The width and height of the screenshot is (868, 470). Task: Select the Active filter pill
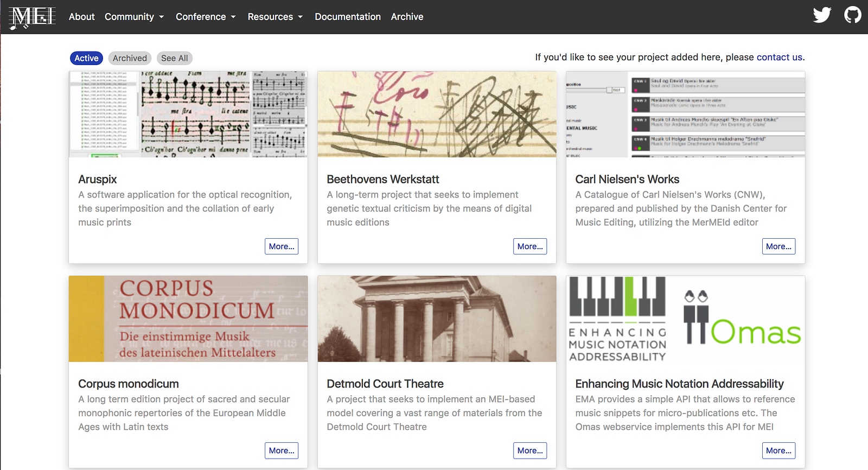tap(86, 58)
